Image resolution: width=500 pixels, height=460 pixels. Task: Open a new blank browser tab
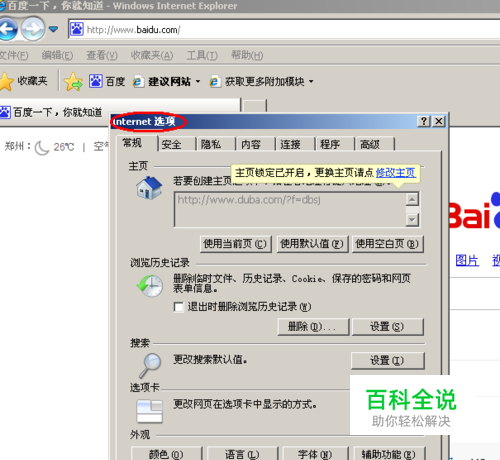[x=255, y=106]
